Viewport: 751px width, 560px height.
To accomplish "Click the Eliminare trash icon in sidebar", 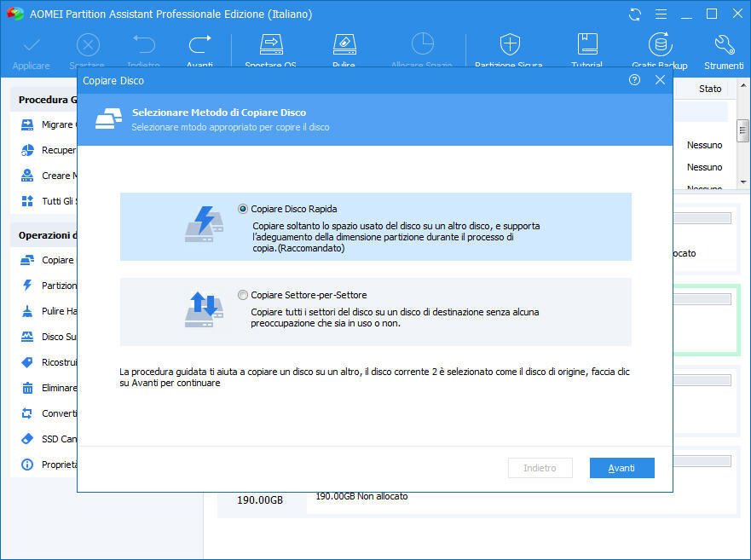I will [x=27, y=388].
